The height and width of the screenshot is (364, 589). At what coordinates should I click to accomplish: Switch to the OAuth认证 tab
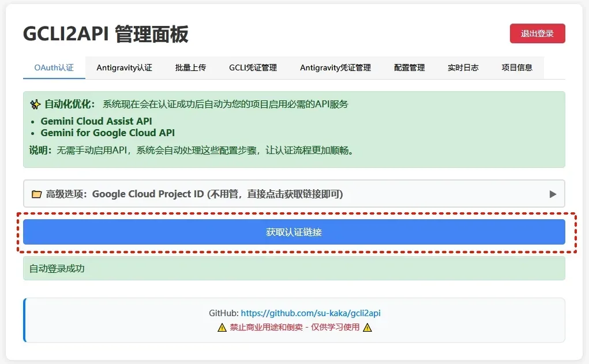[x=54, y=67]
